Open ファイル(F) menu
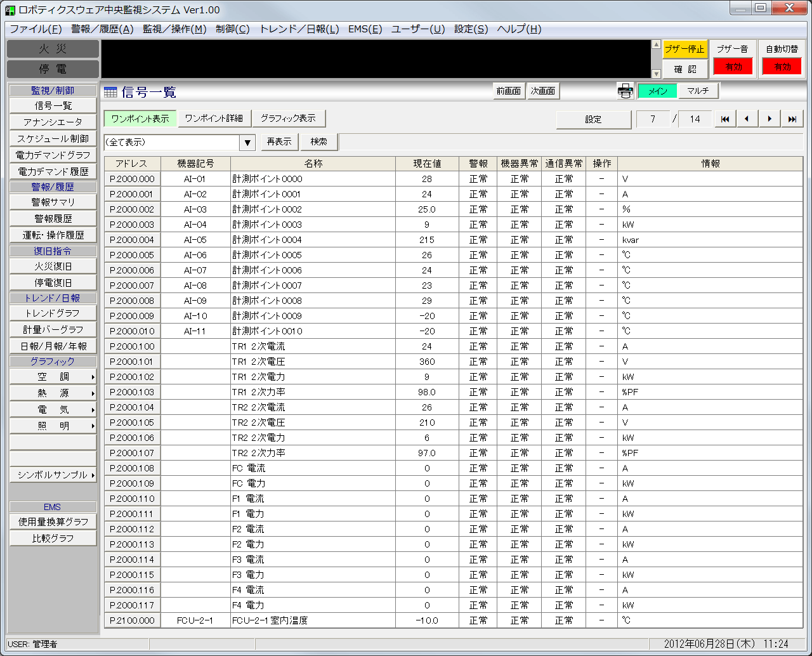 36,29
